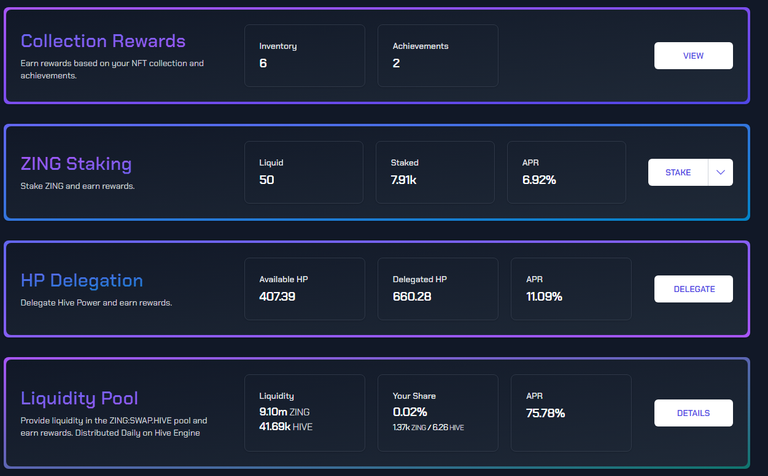Viewport: 768px width, 476px height.
Task: Click the Liquidity Pool heading
Action: click(79, 398)
